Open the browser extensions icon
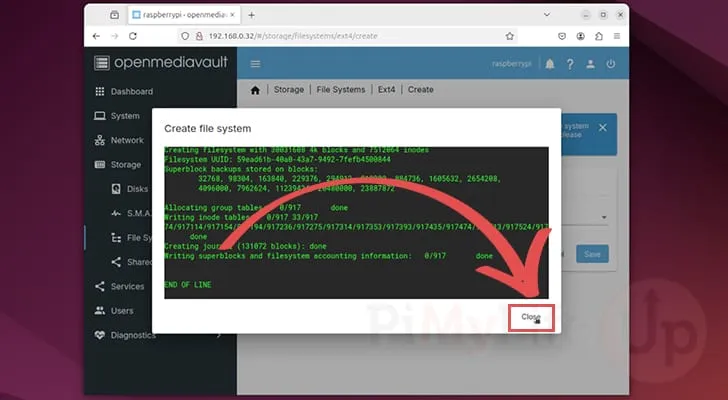The width and height of the screenshot is (728, 400). click(x=599, y=36)
